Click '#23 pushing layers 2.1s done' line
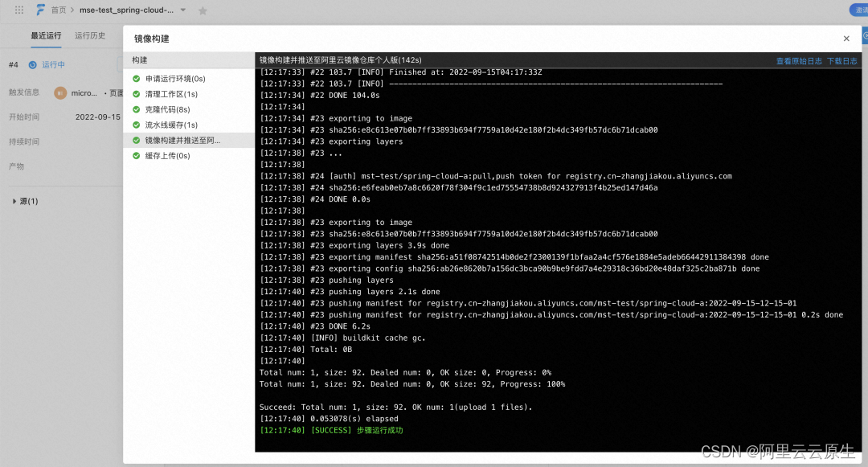This screenshot has height=467, width=868. [x=350, y=292]
